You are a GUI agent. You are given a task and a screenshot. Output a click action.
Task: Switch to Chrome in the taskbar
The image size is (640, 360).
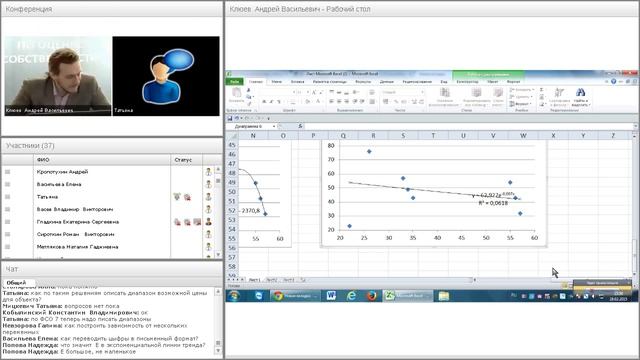(295, 296)
